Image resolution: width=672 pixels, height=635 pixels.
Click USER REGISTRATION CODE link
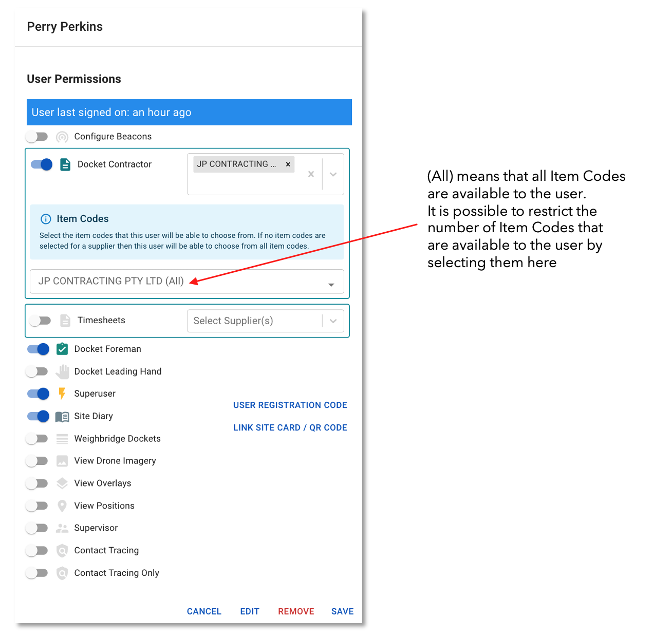pos(290,405)
